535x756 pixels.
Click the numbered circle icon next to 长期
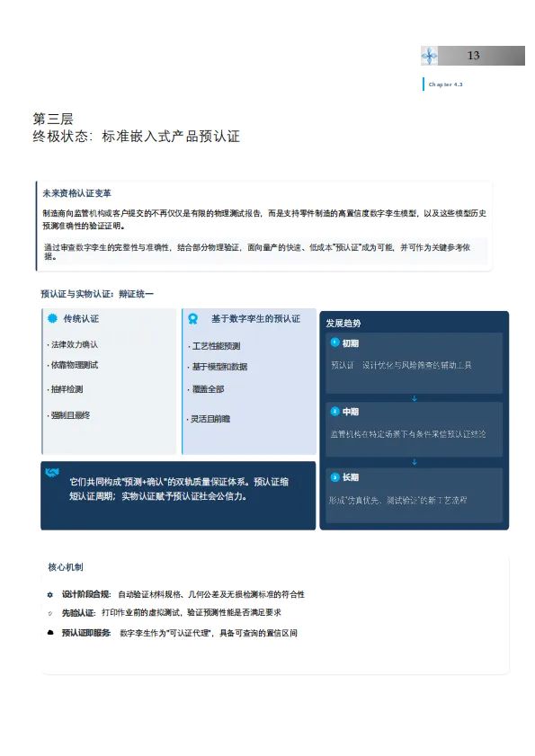334,477
